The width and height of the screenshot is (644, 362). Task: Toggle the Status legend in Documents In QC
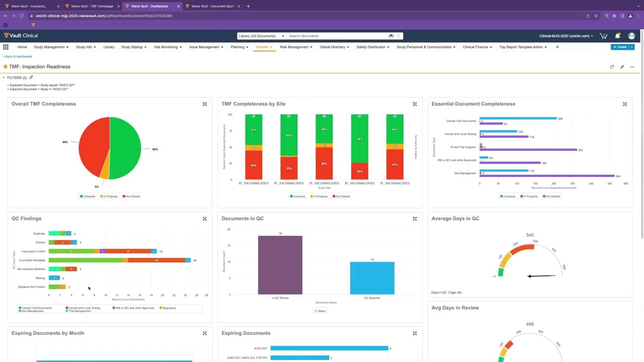[320, 311]
